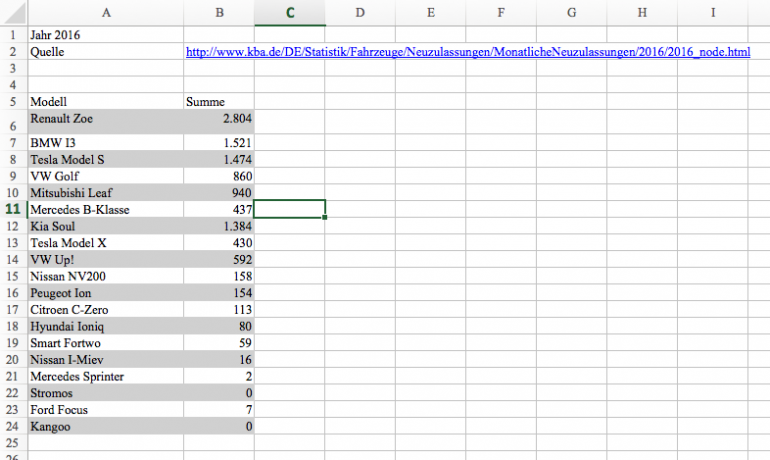
Task: Select the value 154 cell
Action: 219,293
